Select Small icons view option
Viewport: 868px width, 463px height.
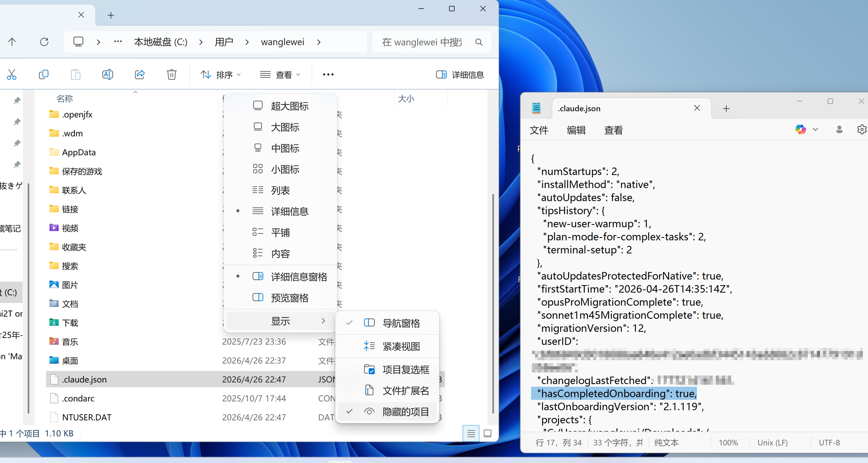pos(280,169)
